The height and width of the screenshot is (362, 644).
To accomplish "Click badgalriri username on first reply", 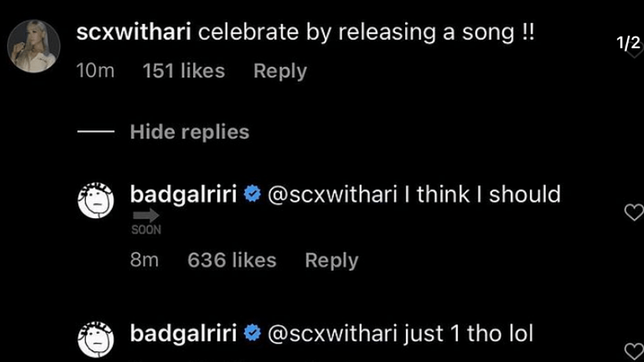I will (x=184, y=194).
